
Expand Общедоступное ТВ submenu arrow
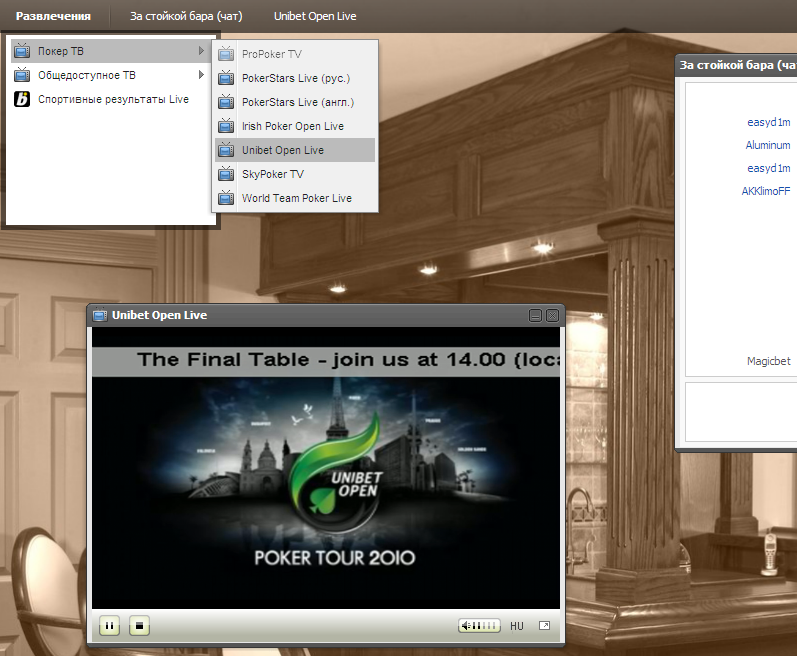(x=201, y=75)
